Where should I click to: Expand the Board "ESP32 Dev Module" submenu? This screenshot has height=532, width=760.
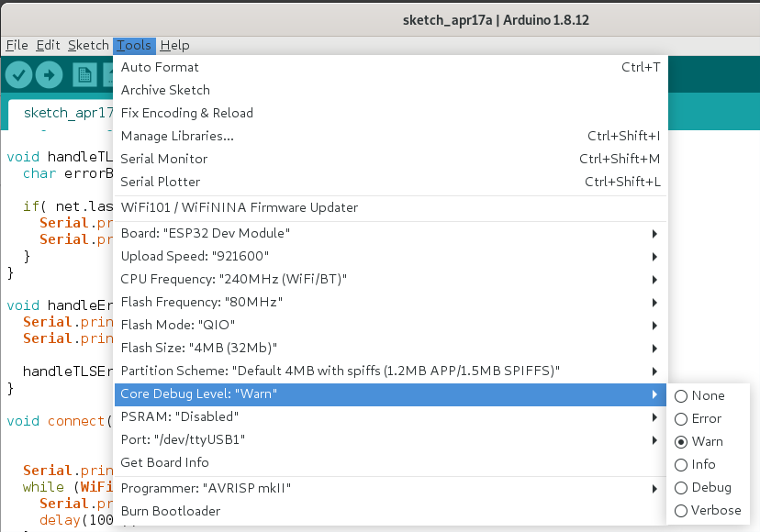pyautogui.click(x=391, y=234)
